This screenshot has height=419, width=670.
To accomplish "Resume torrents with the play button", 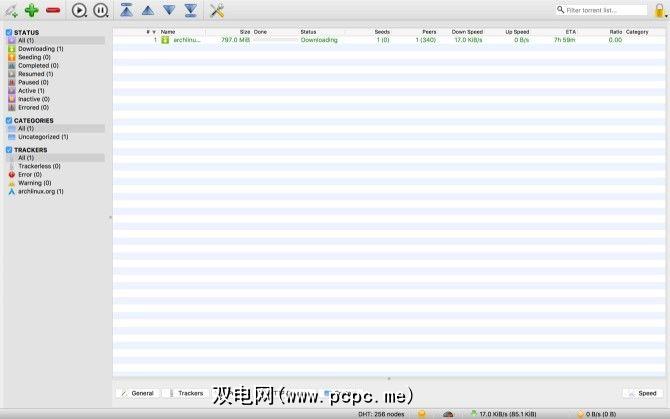I will 79,10.
